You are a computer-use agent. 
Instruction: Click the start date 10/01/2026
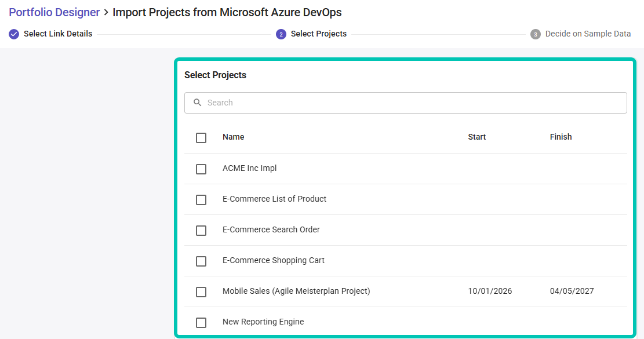pyautogui.click(x=490, y=291)
